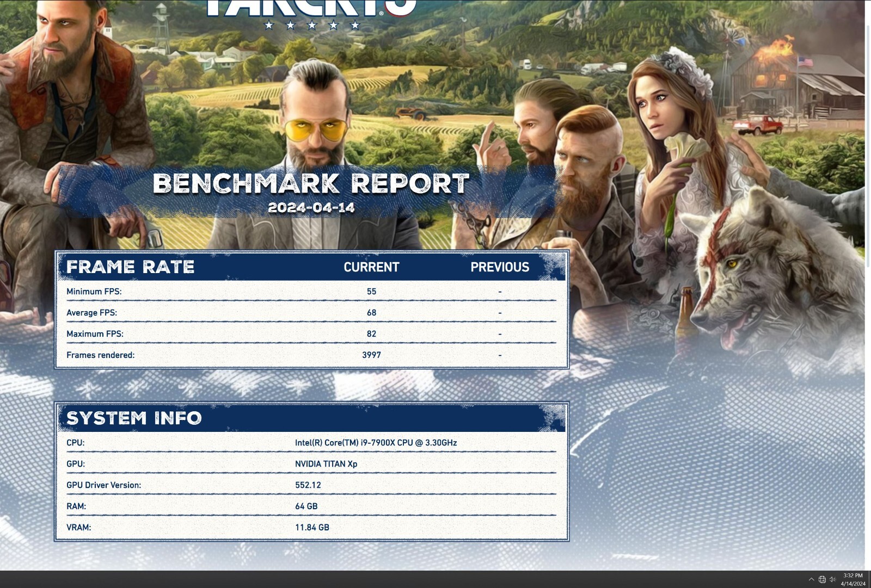Click the 64 GB RAM value
This screenshot has height=588, width=871.
[x=306, y=506]
